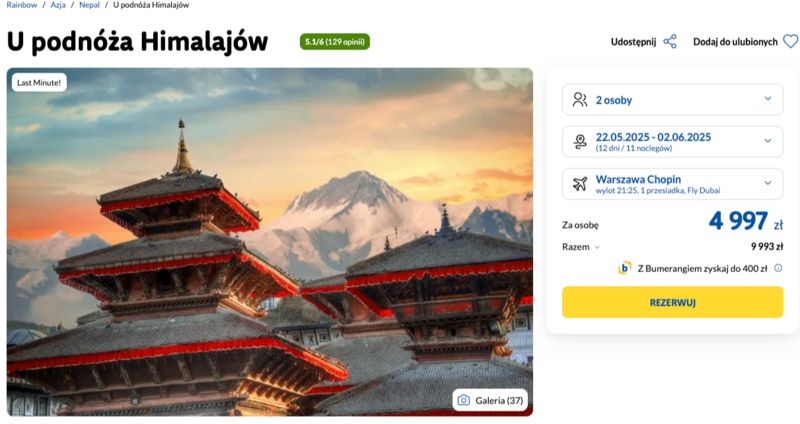The height and width of the screenshot is (424, 800).
Task: Open the Azja breadcrumb link
Action: 58,5
